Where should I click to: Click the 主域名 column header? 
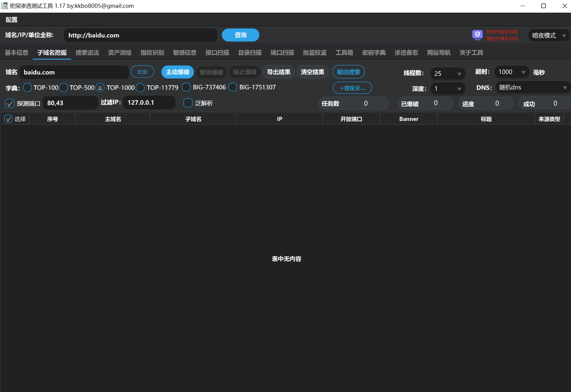point(113,119)
